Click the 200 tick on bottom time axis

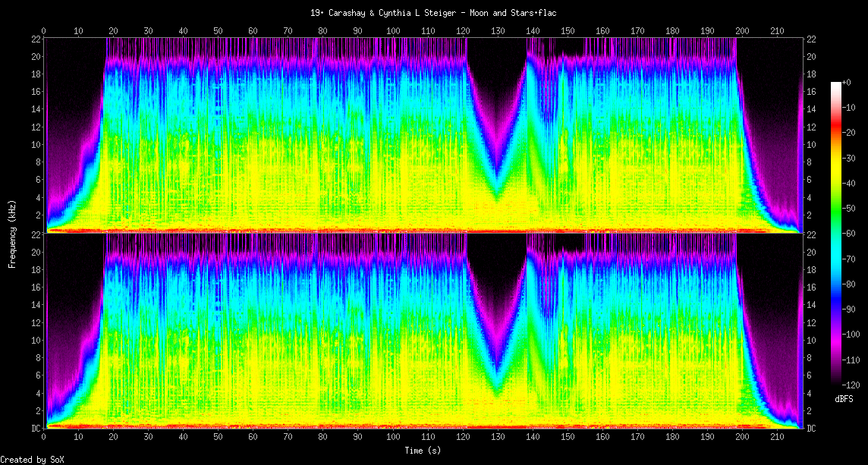742,438
